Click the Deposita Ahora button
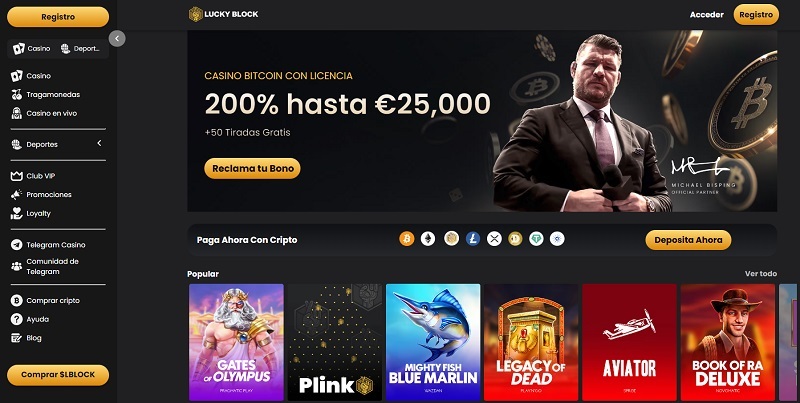 point(688,240)
